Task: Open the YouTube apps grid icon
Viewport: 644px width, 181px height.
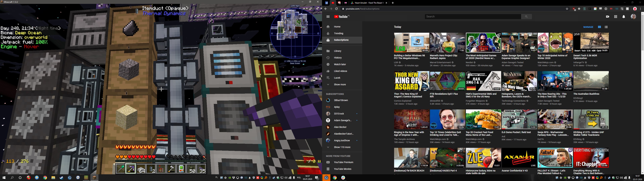Action: pyautogui.click(x=615, y=17)
